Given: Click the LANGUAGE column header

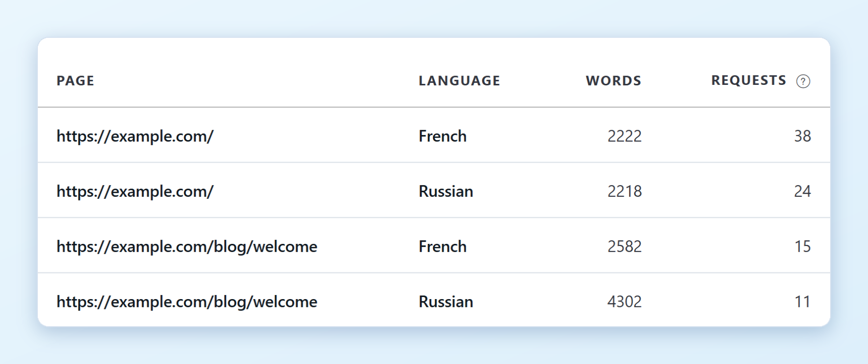Looking at the screenshot, I should pyautogui.click(x=459, y=81).
